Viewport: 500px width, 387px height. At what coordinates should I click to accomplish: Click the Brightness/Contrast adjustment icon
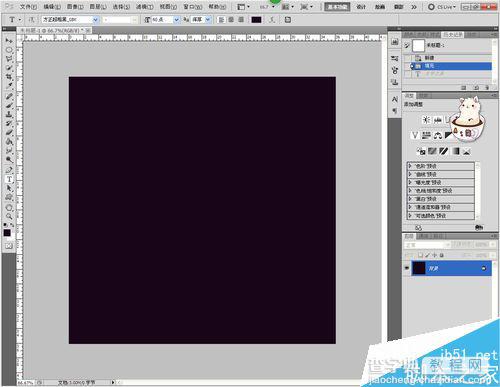coord(426,120)
